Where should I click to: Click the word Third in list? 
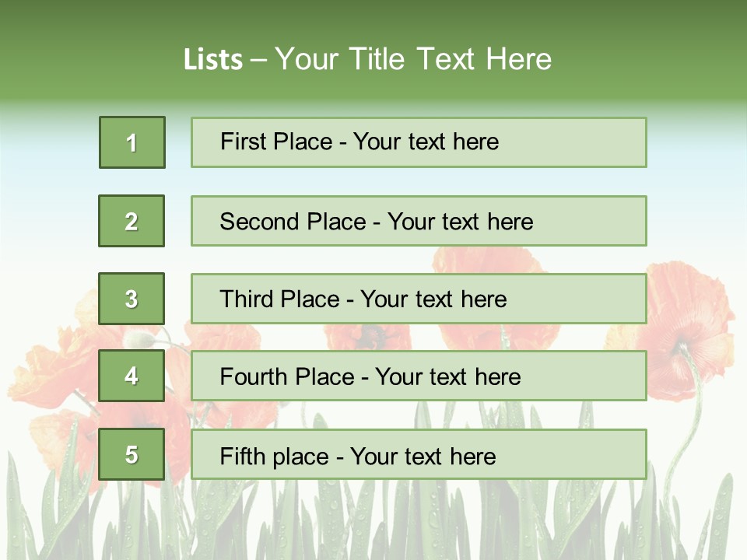click(x=246, y=299)
